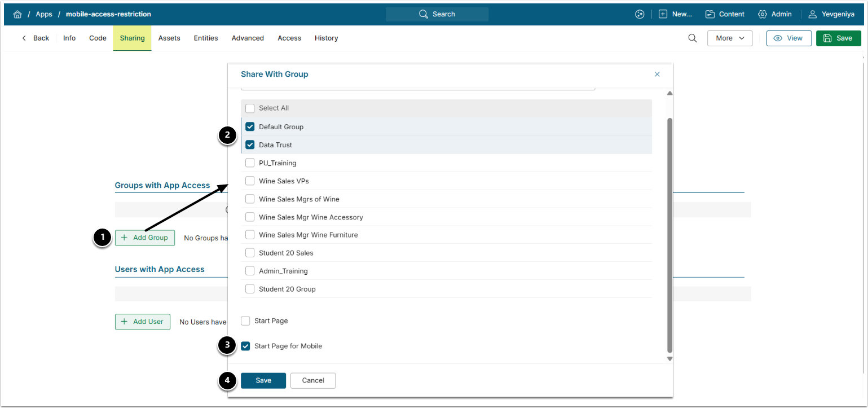Open the Content folder icon

click(x=710, y=14)
